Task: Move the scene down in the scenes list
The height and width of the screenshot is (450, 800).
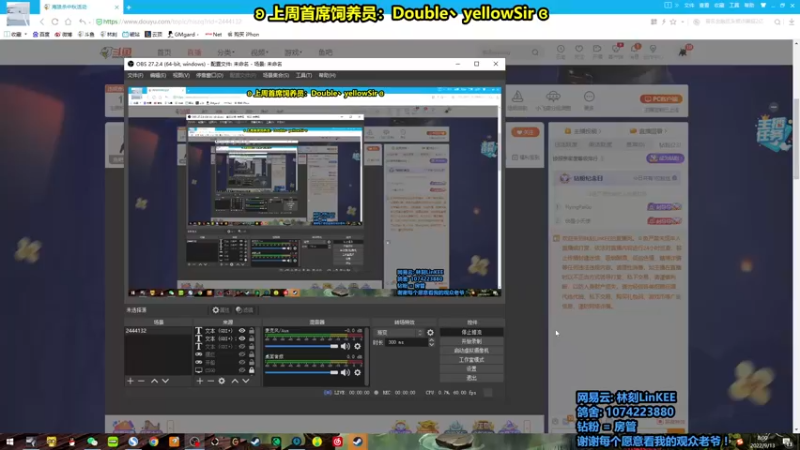Action: click(165, 381)
